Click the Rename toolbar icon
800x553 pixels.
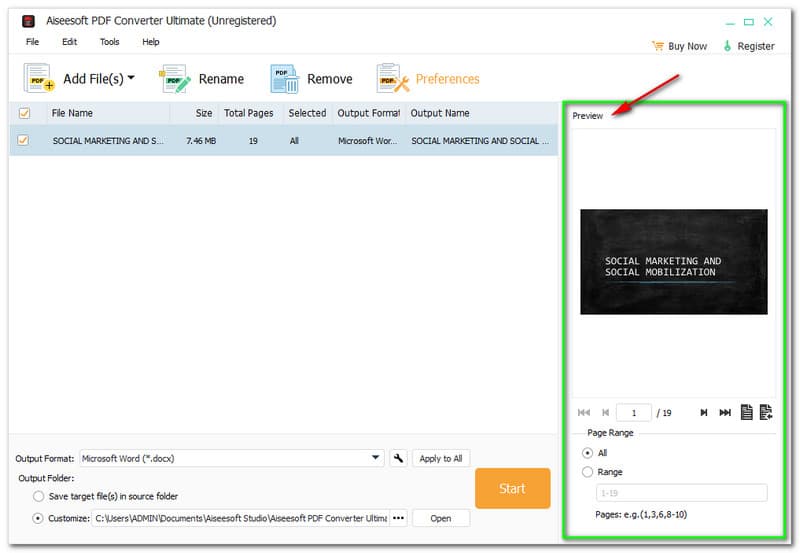point(175,79)
